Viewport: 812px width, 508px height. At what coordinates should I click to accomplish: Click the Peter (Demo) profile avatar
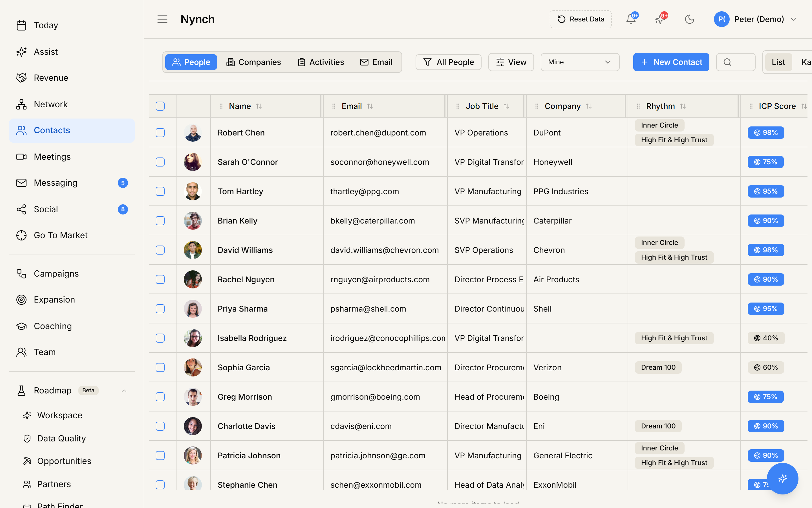(x=721, y=19)
